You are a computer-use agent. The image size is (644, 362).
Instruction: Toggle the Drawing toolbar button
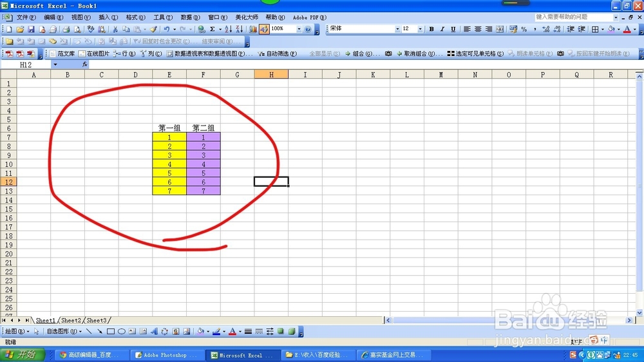(x=264, y=29)
